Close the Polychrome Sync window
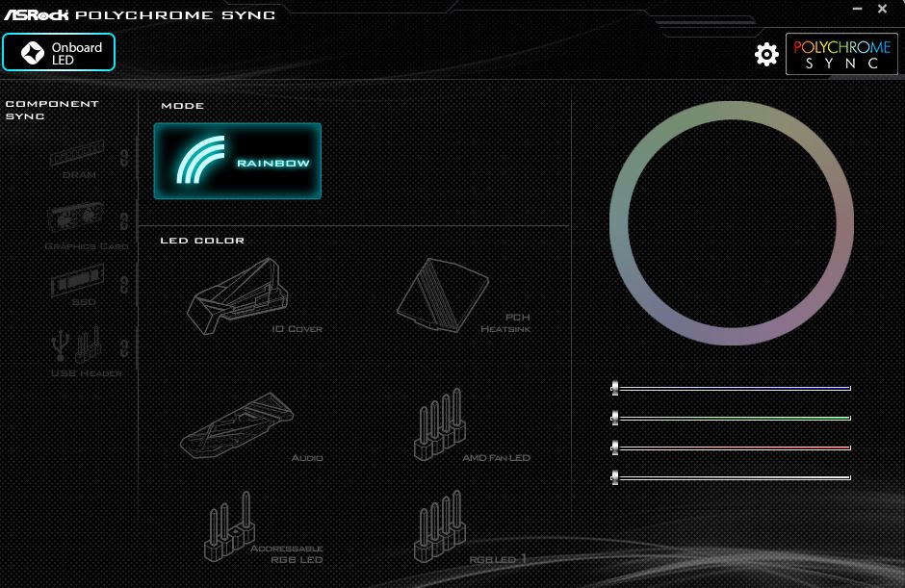Viewport: 905px width, 588px height. point(883,9)
